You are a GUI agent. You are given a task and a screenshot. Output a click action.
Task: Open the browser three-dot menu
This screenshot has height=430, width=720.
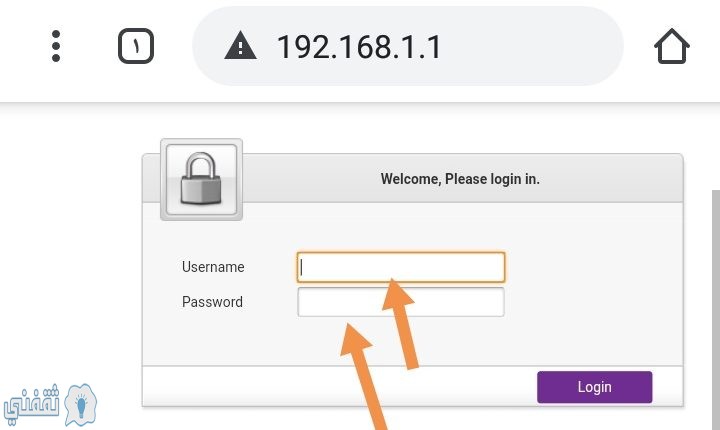pos(56,46)
